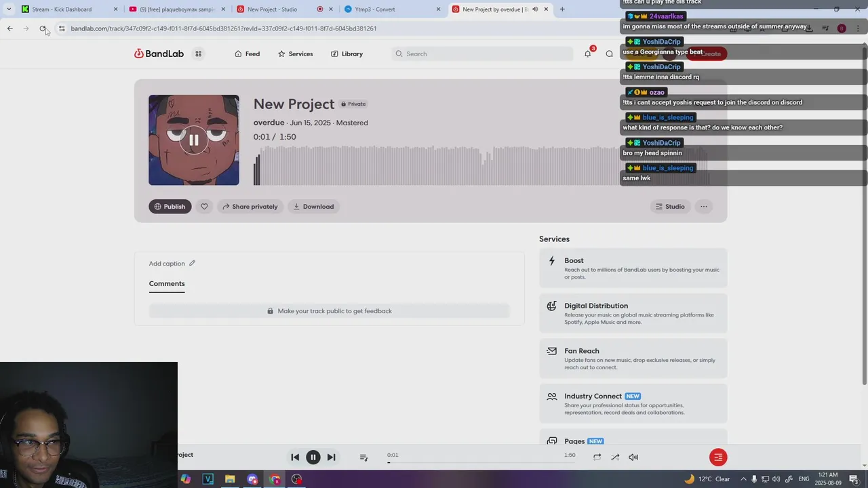
Task: Like the track with heart icon
Action: pyautogui.click(x=204, y=207)
